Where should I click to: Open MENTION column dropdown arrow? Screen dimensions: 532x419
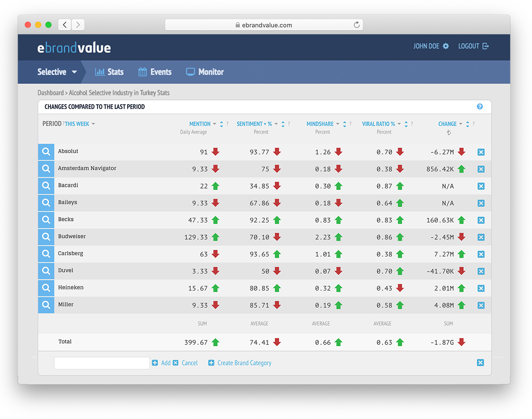click(215, 124)
